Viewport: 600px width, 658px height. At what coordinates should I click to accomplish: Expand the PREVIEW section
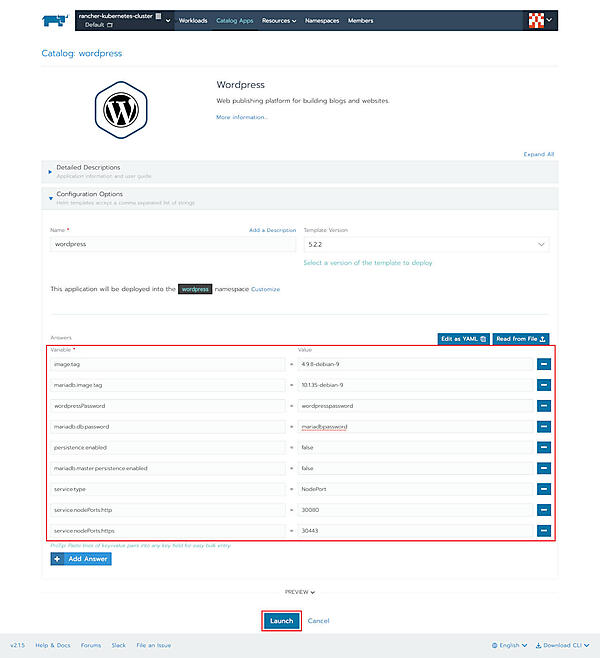(300, 592)
